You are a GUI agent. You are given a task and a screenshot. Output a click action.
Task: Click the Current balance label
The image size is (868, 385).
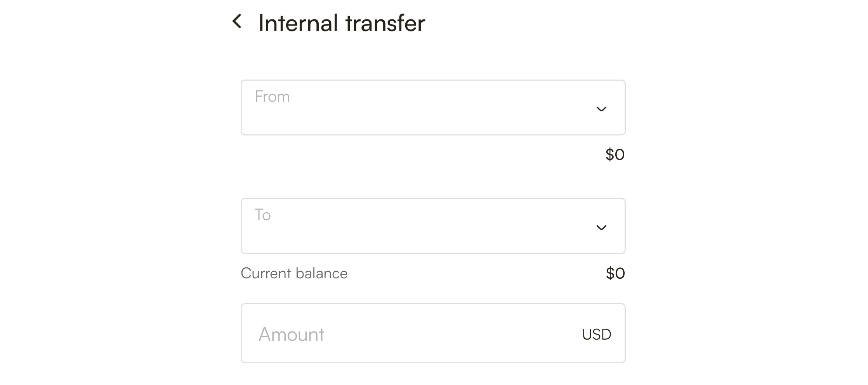tap(294, 273)
